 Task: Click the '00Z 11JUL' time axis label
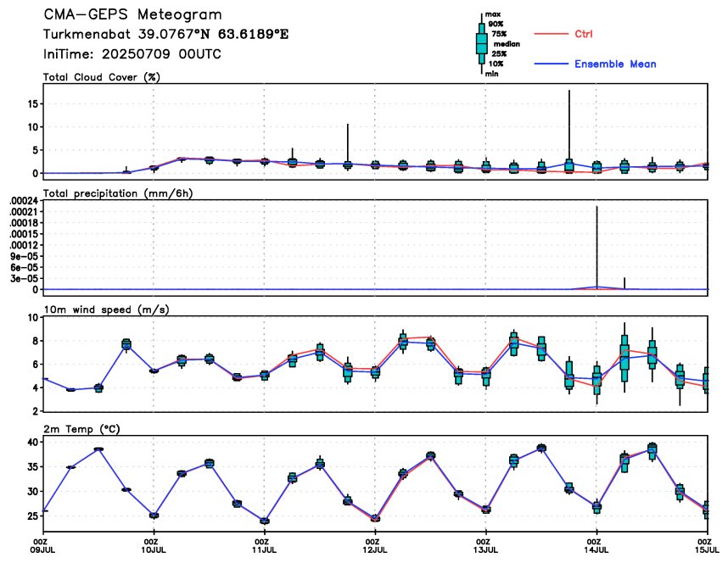click(265, 546)
